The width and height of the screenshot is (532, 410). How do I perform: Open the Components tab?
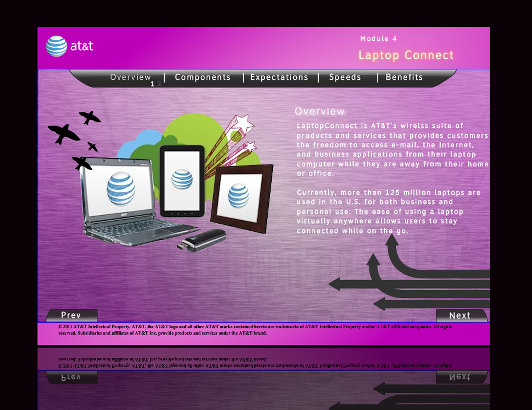click(203, 77)
